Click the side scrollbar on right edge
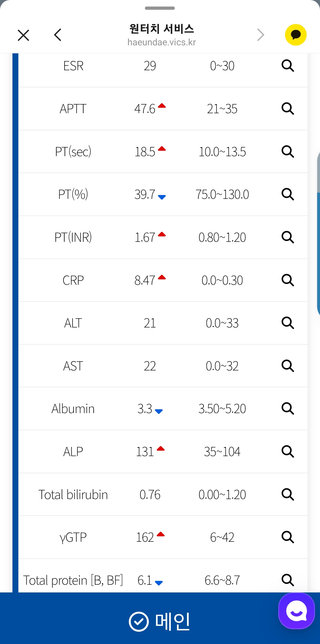This screenshot has width=320, height=644. (319, 233)
